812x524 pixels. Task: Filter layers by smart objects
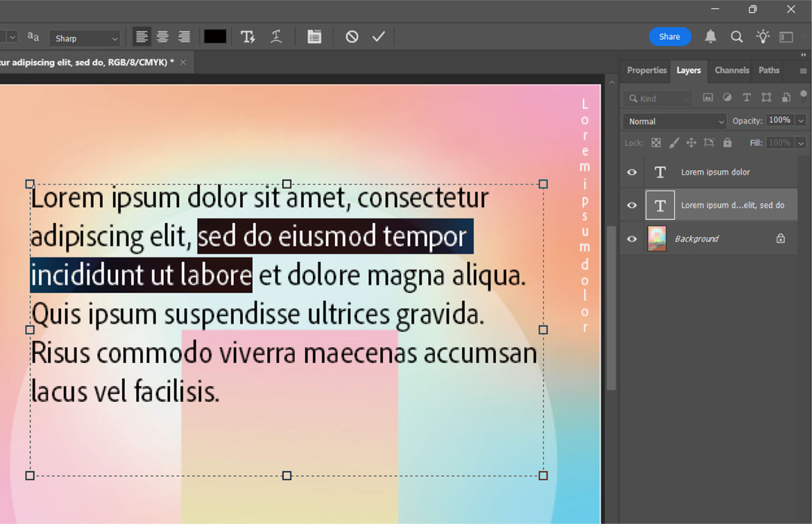(786, 97)
